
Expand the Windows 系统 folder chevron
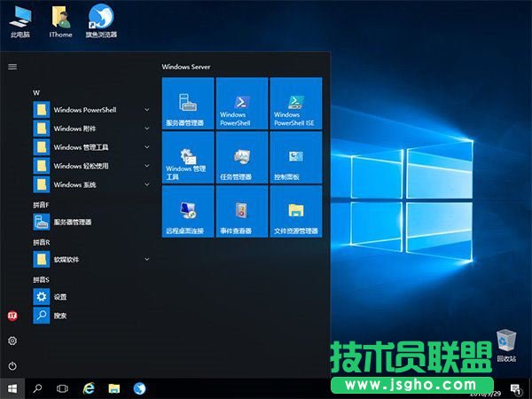(147, 184)
